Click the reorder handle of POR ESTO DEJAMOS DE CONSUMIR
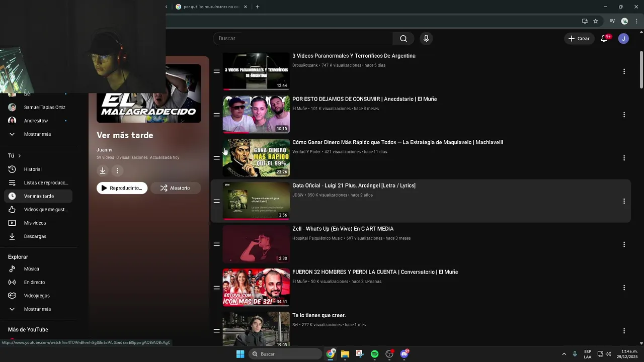Viewport: 644px width, 362px height. pyautogui.click(x=216, y=115)
